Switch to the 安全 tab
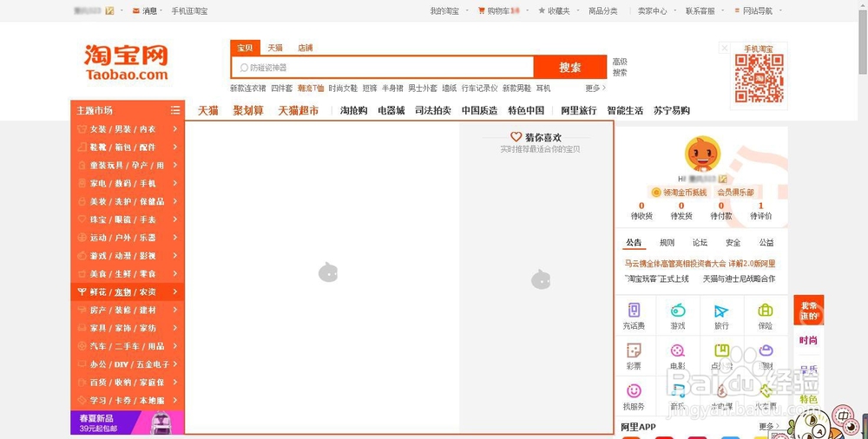The height and width of the screenshot is (439, 868). (733, 242)
